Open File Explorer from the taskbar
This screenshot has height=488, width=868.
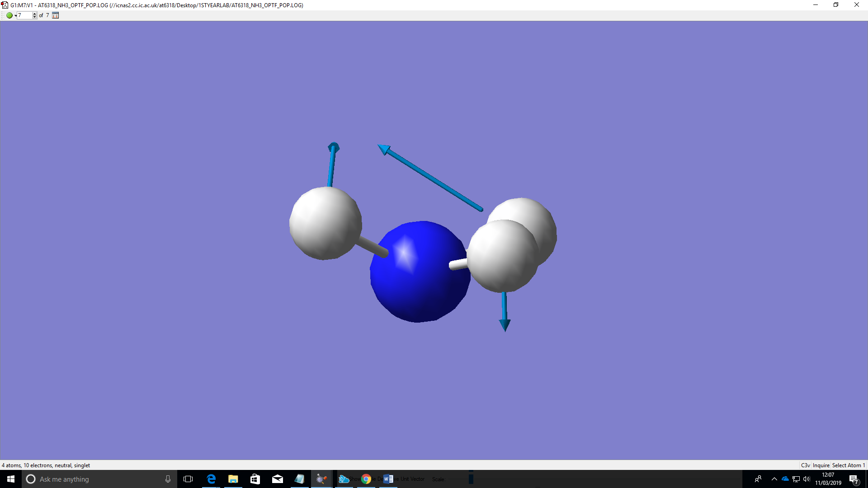tap(233, 479)
